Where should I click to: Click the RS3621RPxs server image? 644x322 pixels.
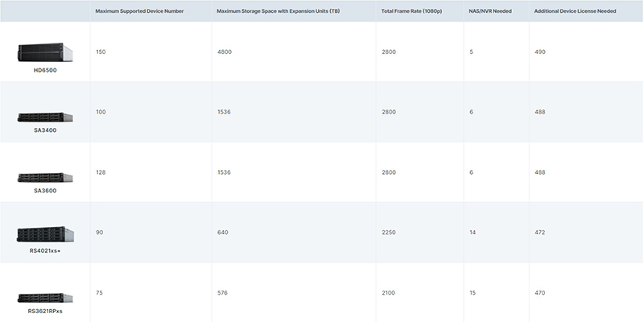click(45, 298)
